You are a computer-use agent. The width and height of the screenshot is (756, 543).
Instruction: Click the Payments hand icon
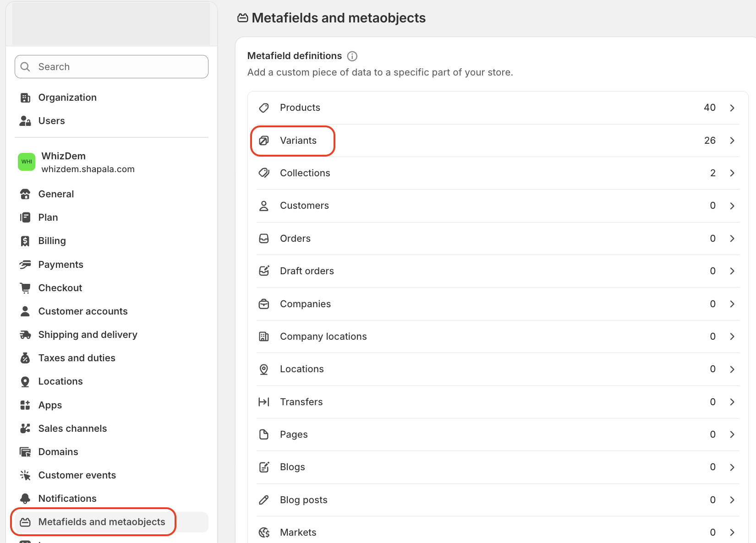click(x=25, y=265)
